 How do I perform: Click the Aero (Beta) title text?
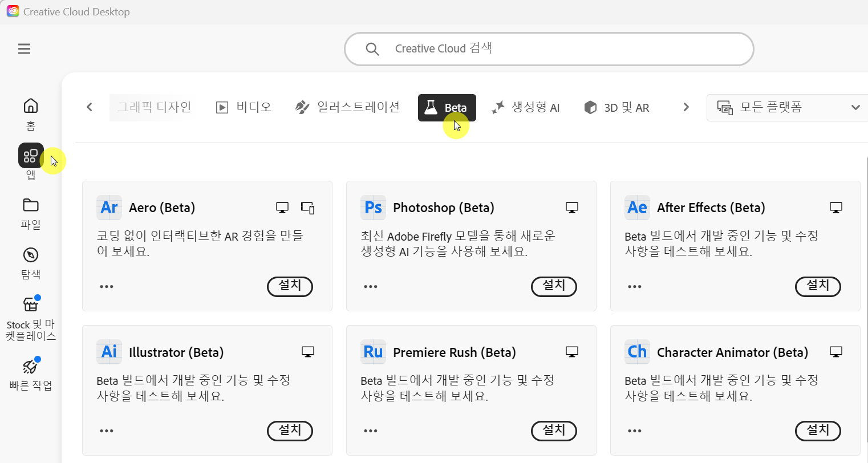click(x=162, y=208)
